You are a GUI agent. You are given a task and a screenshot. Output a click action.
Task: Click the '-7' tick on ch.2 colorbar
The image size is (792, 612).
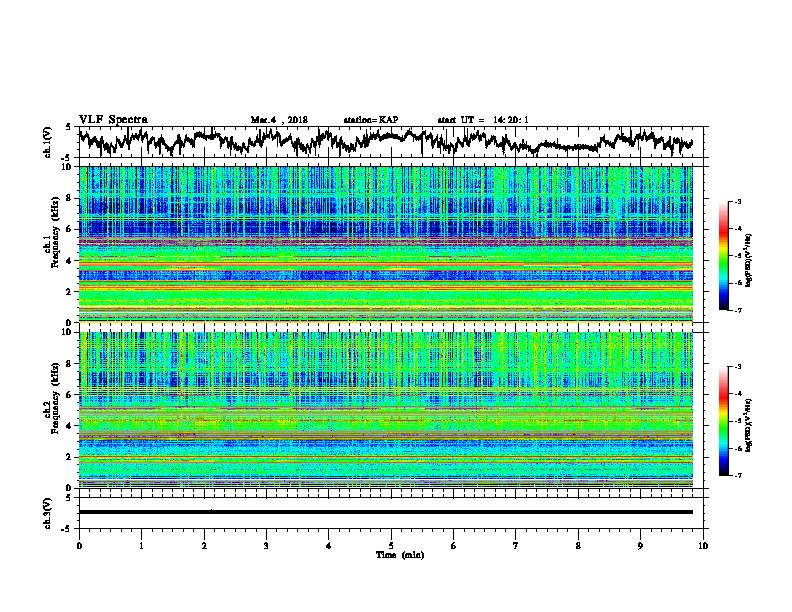737,476
